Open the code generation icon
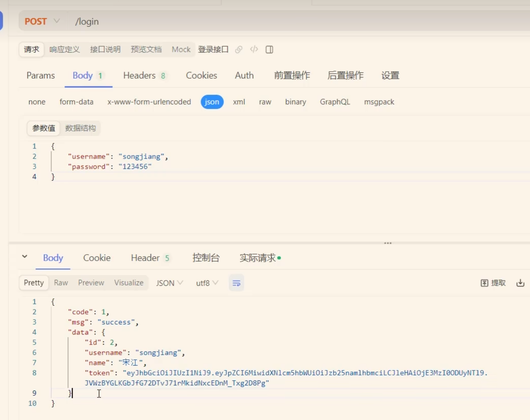The image size is (530, 420). [254, 50]
